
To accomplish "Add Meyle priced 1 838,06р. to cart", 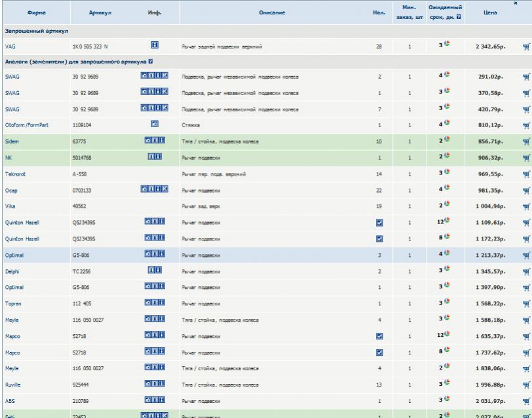I will 526,369.
